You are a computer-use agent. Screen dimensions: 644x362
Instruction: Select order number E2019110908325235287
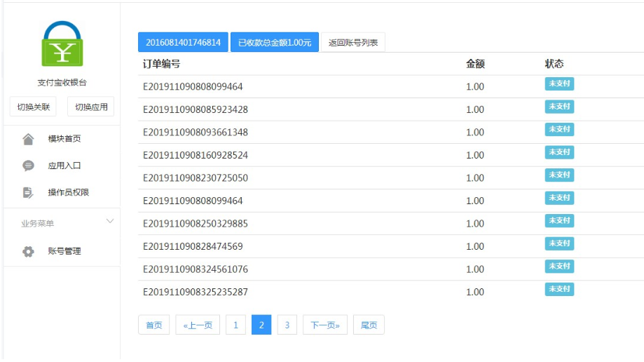coord(196,292)
